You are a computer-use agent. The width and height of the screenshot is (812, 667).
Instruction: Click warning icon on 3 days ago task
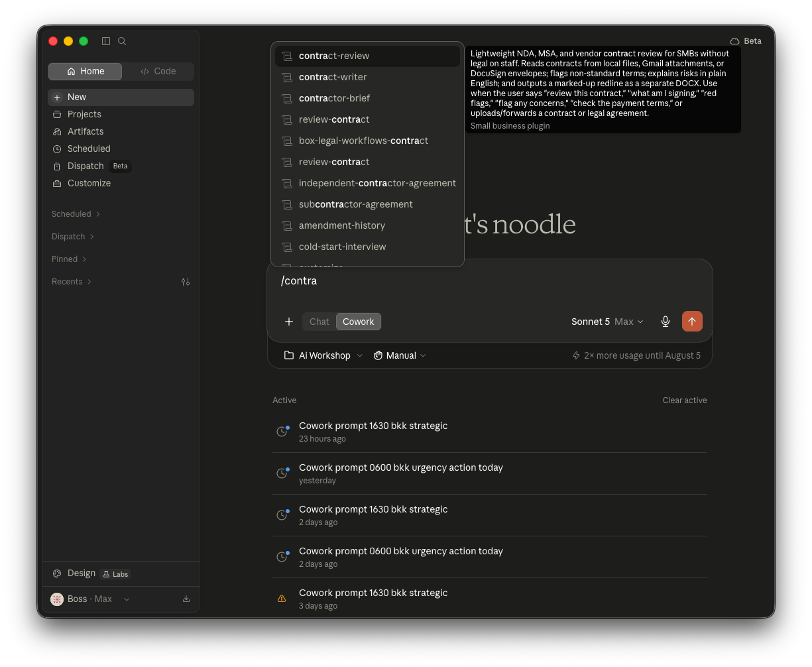(x=282, y=599)
